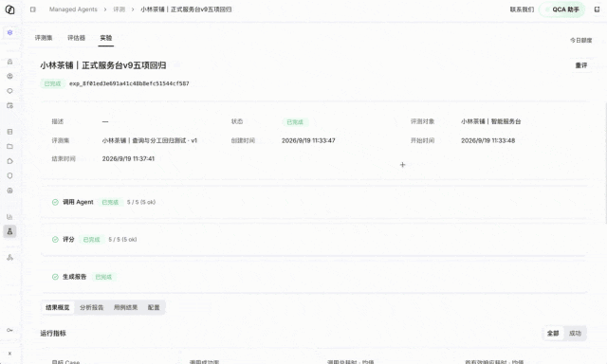607x364 pixels.
Task: Open the key icon in sidebar
Action: coord(10,330)
